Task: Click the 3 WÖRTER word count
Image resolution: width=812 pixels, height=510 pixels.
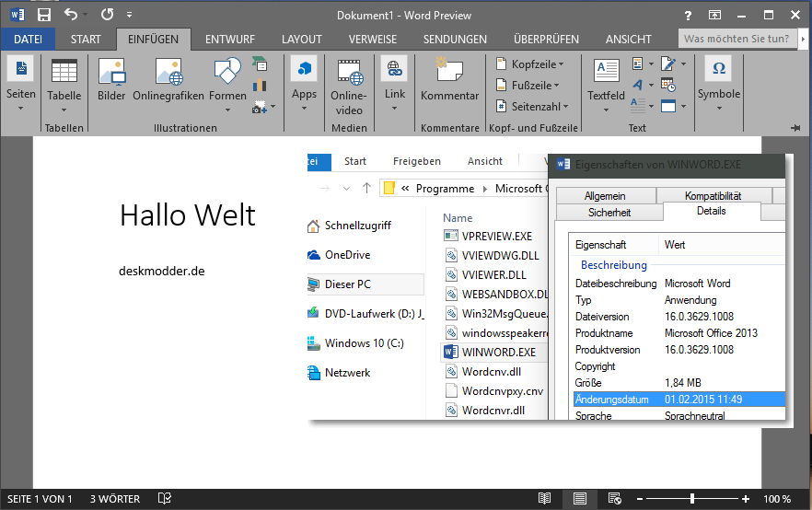Action: [115, 499]
